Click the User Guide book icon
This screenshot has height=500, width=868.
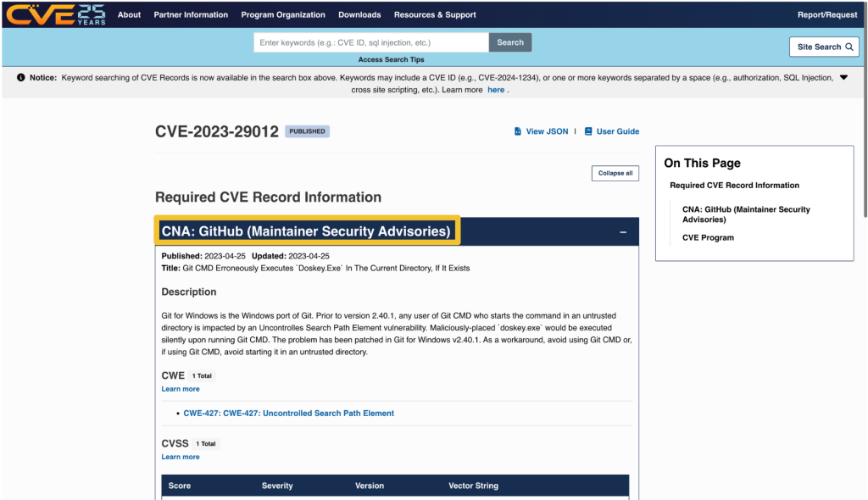coord(588,131)
